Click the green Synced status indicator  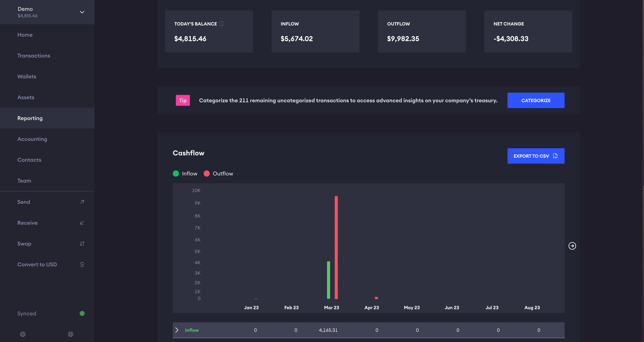click(82, 313)
